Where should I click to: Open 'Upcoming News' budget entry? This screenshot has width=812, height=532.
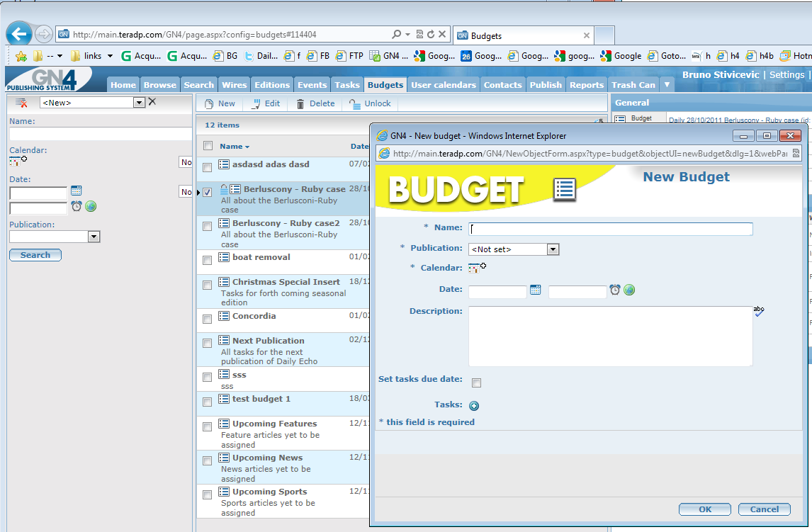coord(267,458)
